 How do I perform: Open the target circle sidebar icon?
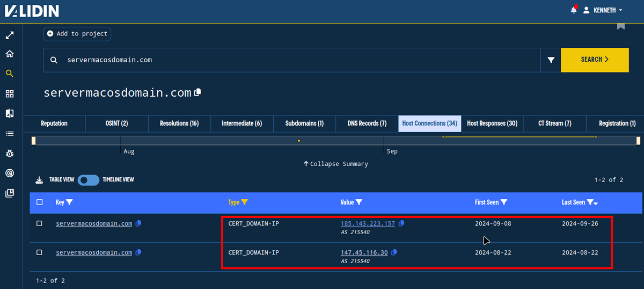[x=10, y=173]
